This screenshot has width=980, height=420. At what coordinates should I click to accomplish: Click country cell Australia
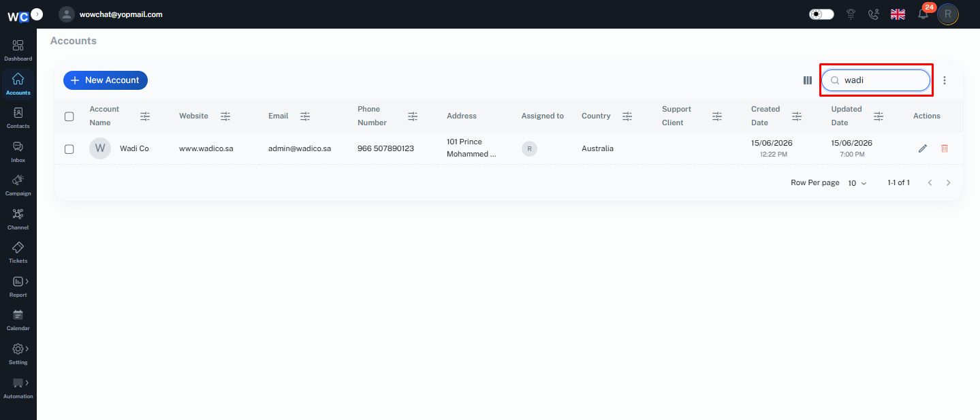tap(597, 148)
